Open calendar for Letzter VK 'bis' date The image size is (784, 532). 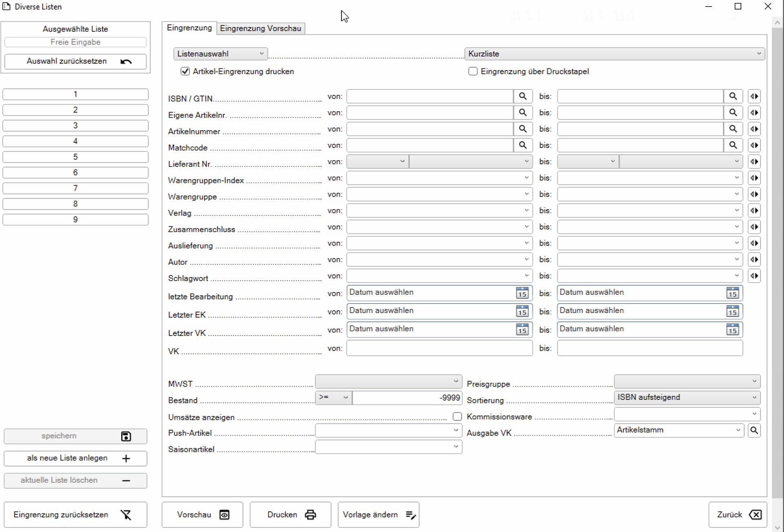pos(733,330)
